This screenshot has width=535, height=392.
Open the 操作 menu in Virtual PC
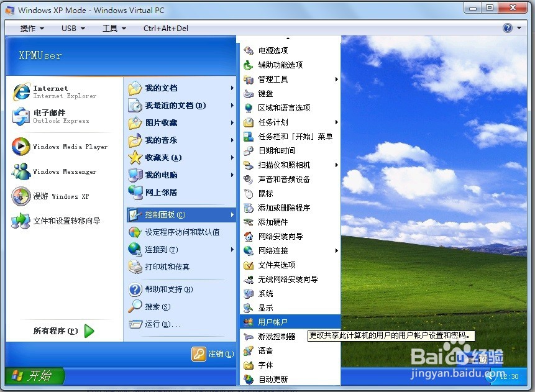(x=32, y=29)
